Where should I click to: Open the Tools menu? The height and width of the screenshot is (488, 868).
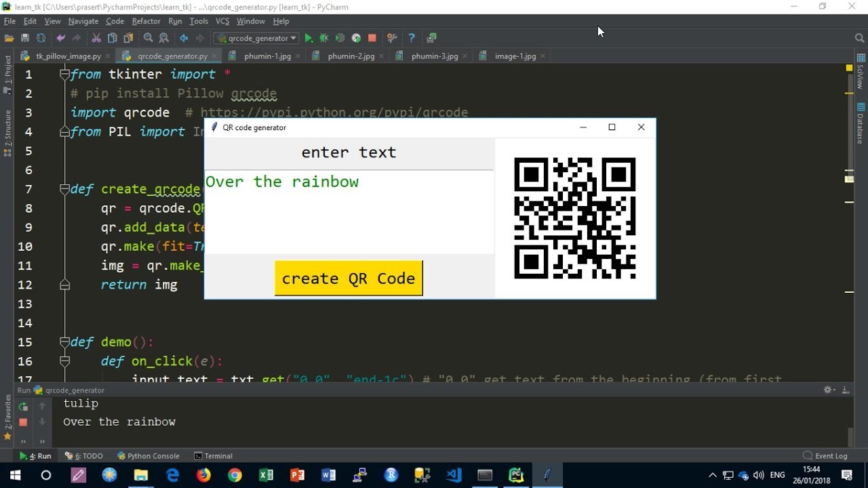199,21
